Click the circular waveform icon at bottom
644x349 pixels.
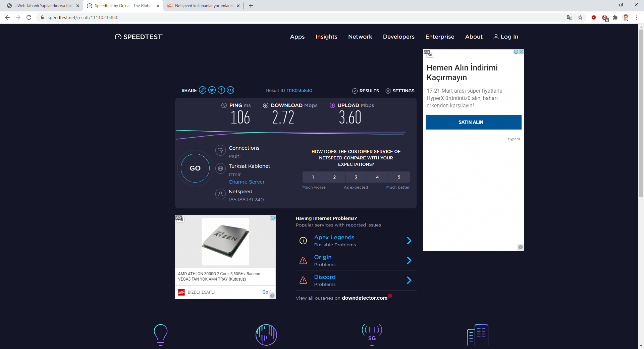point(266,335)
